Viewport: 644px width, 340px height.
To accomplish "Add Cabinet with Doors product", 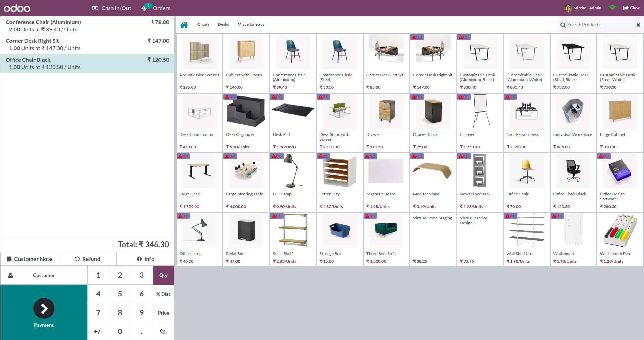I will (x=246, y=63).
